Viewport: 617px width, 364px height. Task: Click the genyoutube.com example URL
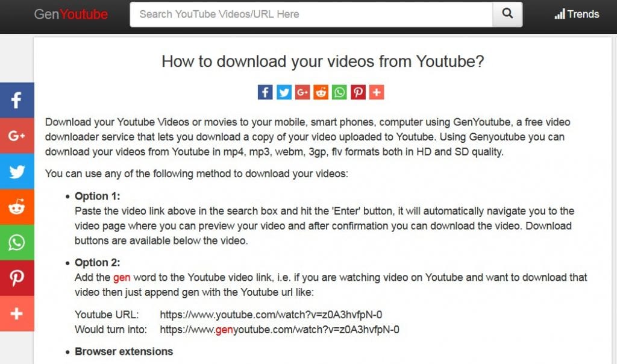280,330
